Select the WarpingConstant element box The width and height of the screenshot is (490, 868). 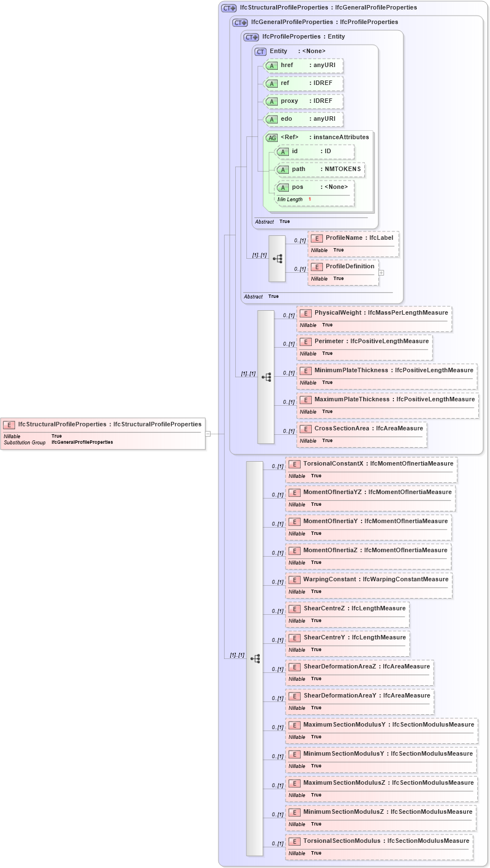pyautogui.click(x=369, y=585)
